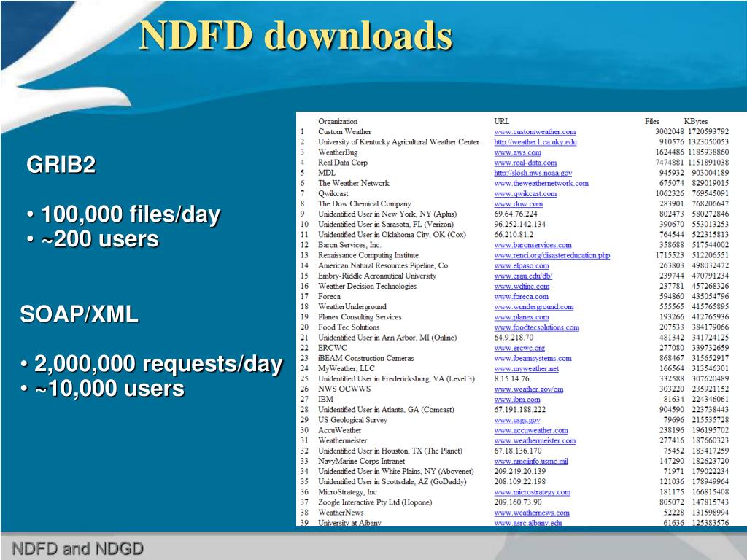
Task: Click the 'Custom Weather' organization row
Action: (x=344, y=132)
